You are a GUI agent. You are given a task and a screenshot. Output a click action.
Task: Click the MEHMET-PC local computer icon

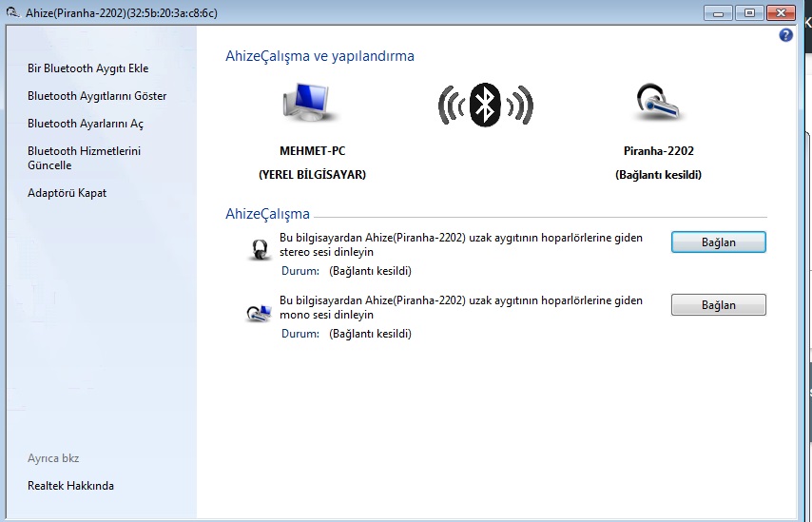point(311,103)
